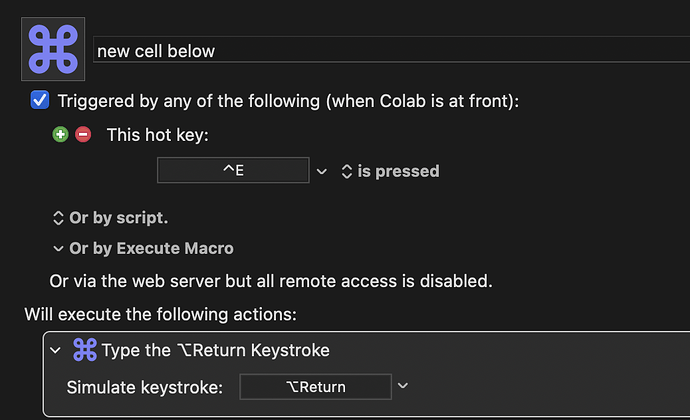Image resolution: width=690 pixels, height=420 pixels.
Task: Remove the trigger with red minus
Action: pyautogui.click(x=83, y=134)
